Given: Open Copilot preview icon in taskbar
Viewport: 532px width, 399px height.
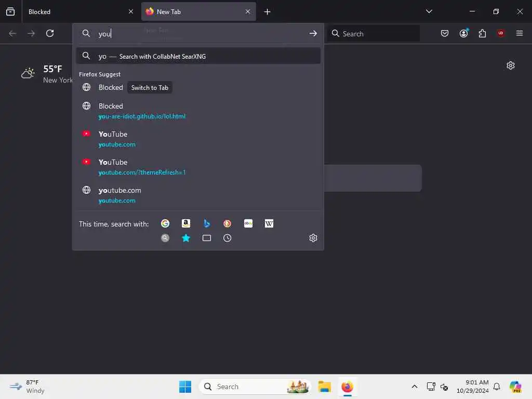Looking at the screenshot, I should 515,387.
